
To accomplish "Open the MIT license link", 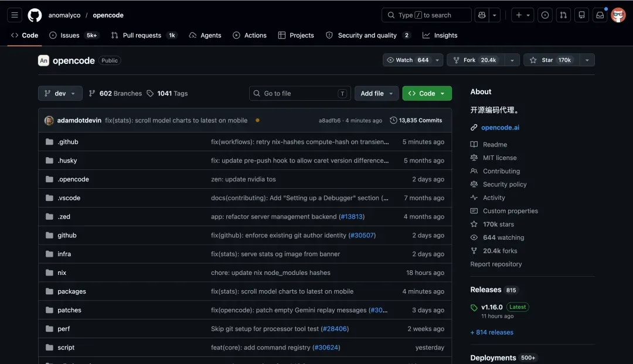I will click(x=500, y=158).
